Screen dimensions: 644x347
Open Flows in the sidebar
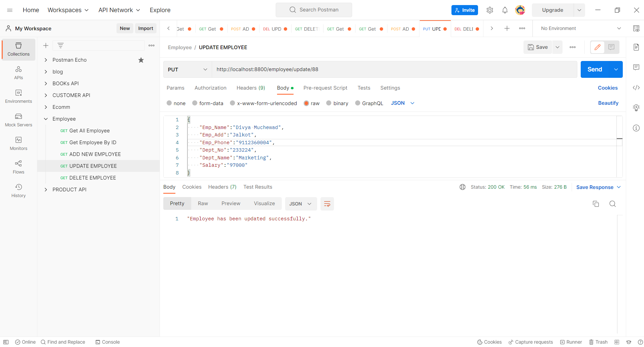pyautogui.click(x=18, y=167)
